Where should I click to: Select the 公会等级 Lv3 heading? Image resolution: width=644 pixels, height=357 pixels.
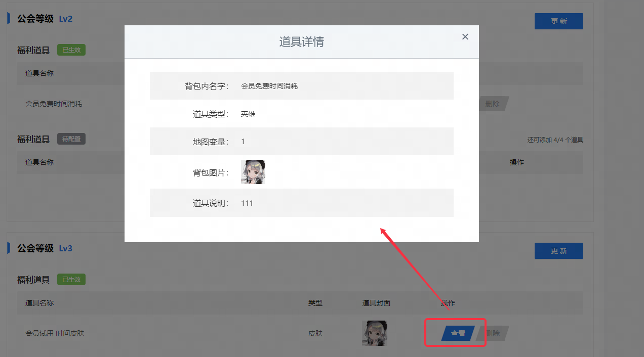pyautogui.click(x=45, y=248)
